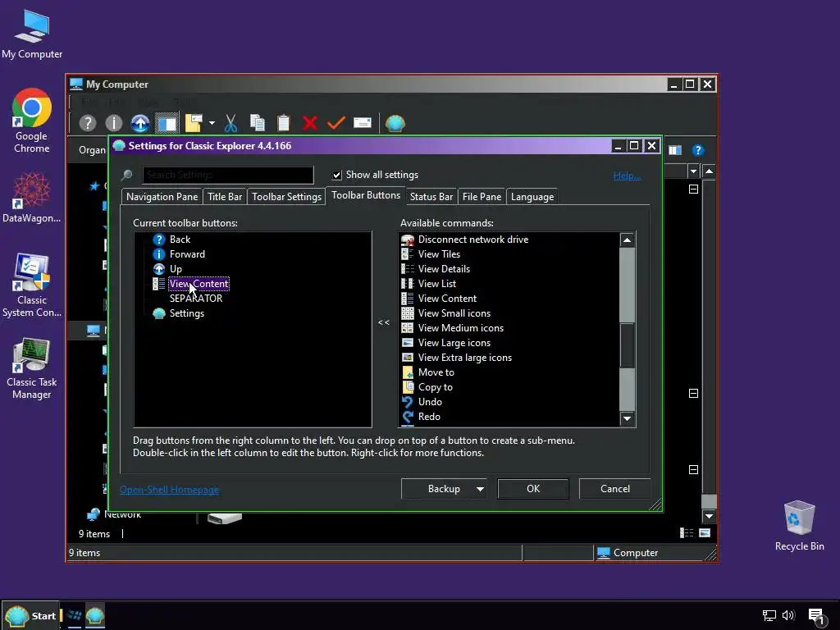The height and width of the screenshot is (630, 840).
Task: Click OK to confirm settings
Action: [x=533, y=489]
